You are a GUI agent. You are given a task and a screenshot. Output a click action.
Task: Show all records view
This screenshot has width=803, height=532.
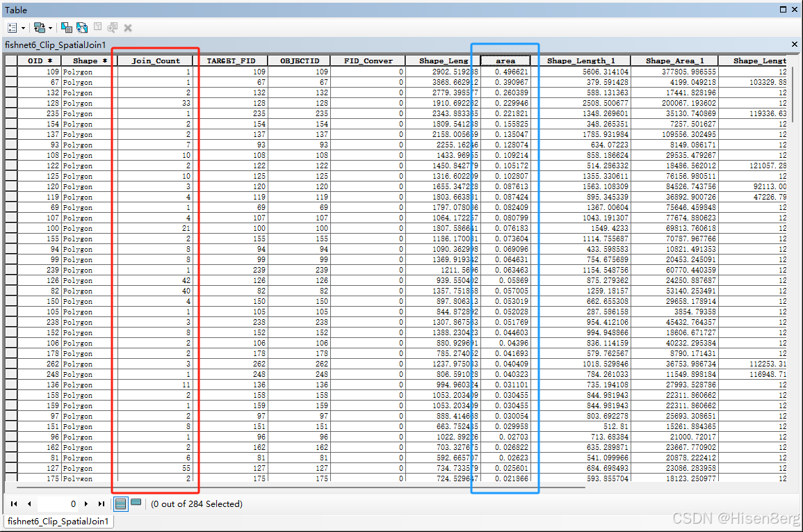pos(120,504)
